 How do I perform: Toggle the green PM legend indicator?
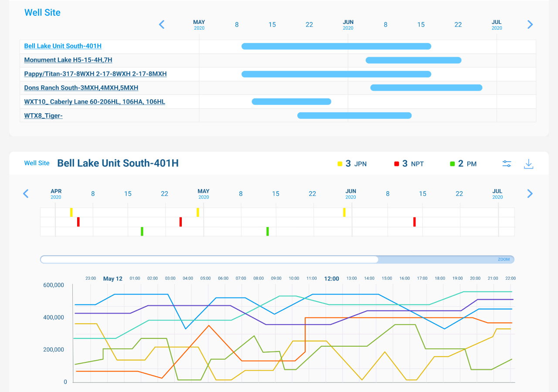coord(453,164)
